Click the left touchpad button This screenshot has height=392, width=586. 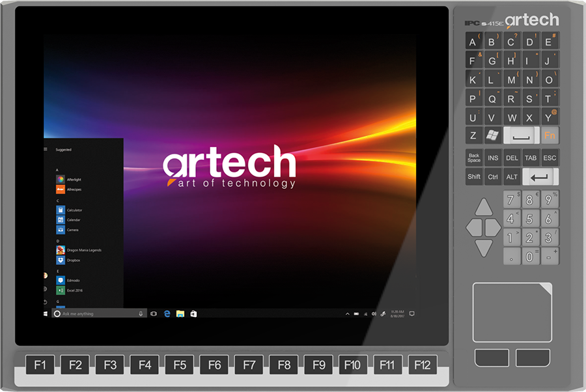pos(492,357)
